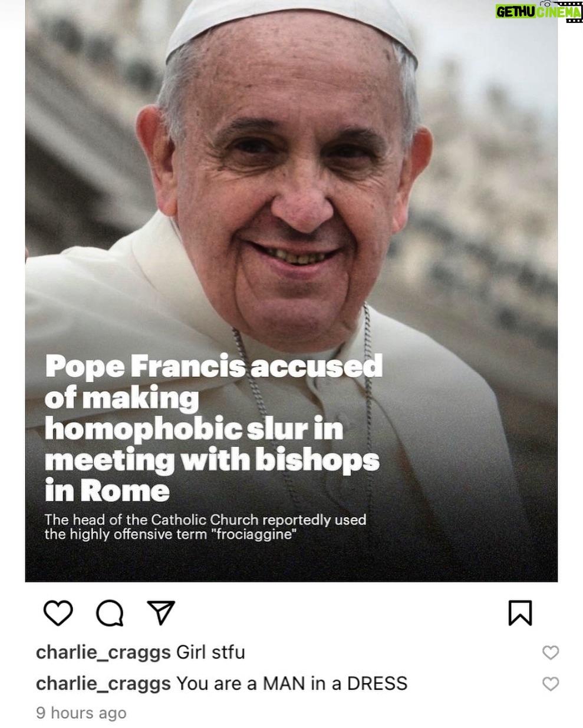Image resolution: width=583 pixels, height=728 pixels.
Task: Like the post with the heart icon
Action: [x=58, y=613]
